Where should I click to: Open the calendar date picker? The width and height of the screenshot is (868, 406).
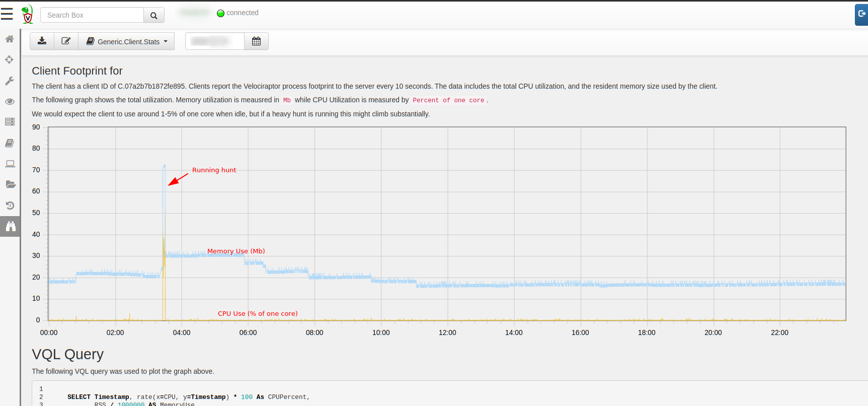[256, 41]
